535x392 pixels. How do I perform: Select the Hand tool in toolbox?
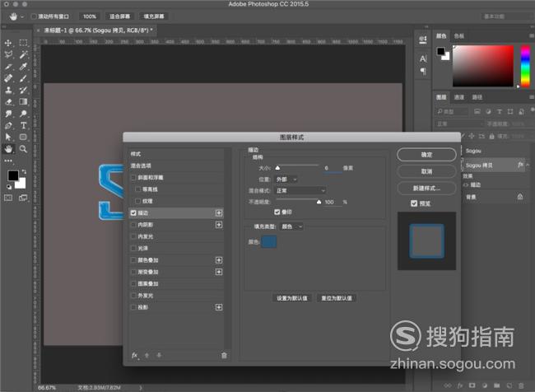tap(8, 149)
